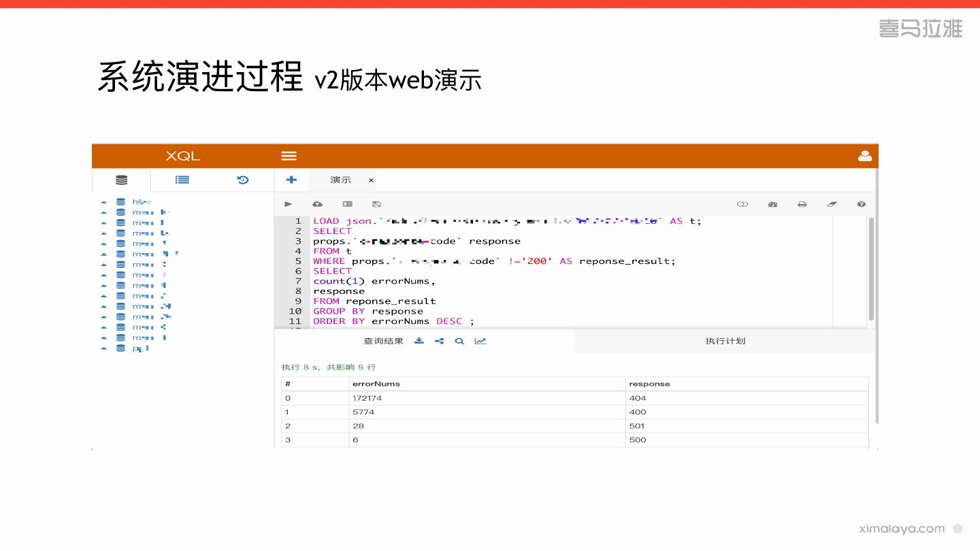This screenshot has width=980, height=551.
Task: Select cell 5774 in results
Action: (487, 412)
